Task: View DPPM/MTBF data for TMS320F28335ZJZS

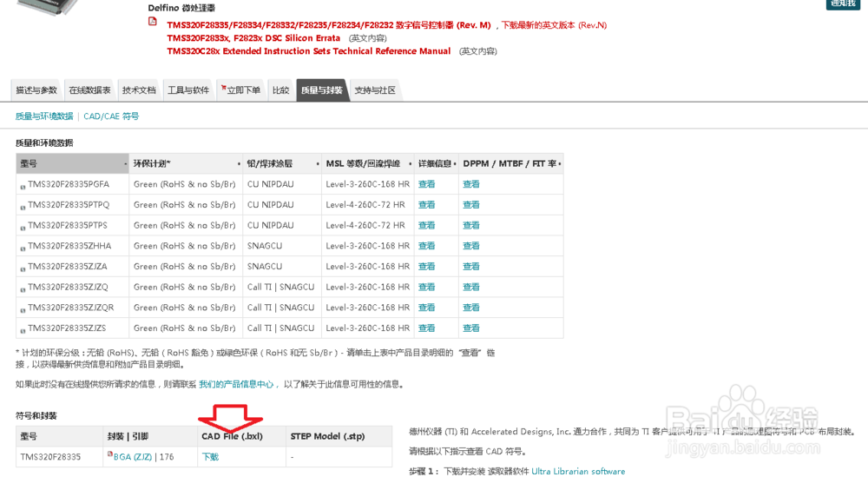Action: pos(471,328)
